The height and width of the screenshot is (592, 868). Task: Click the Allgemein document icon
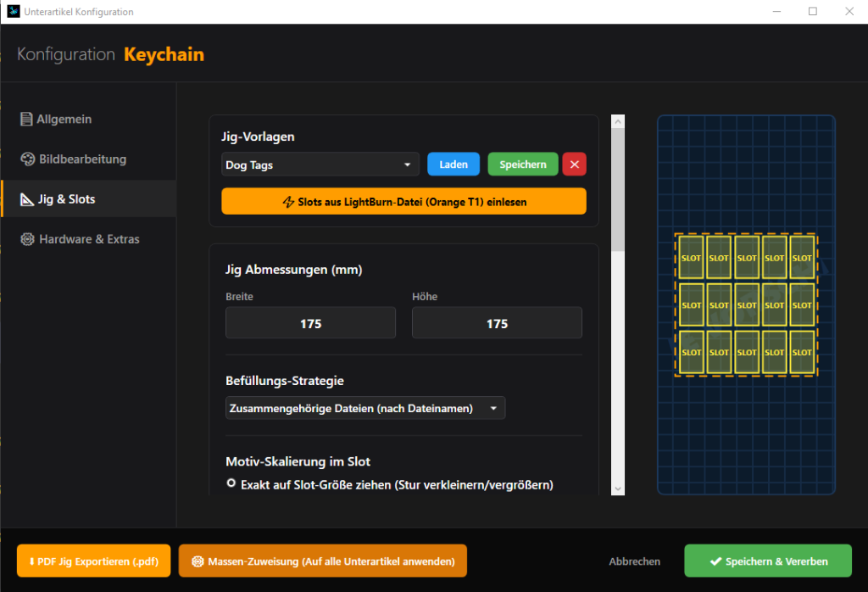pos(26,119)
